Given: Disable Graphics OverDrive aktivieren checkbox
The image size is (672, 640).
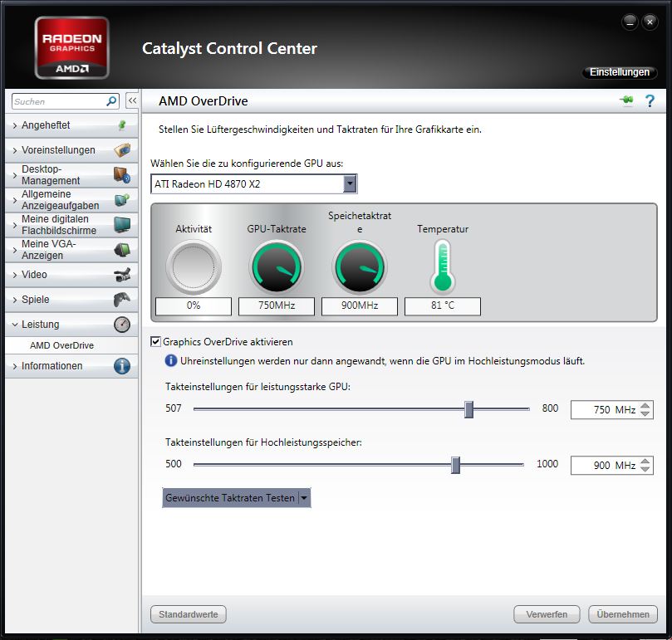Looking at the screenshot, I should click(x=155, y=341).
